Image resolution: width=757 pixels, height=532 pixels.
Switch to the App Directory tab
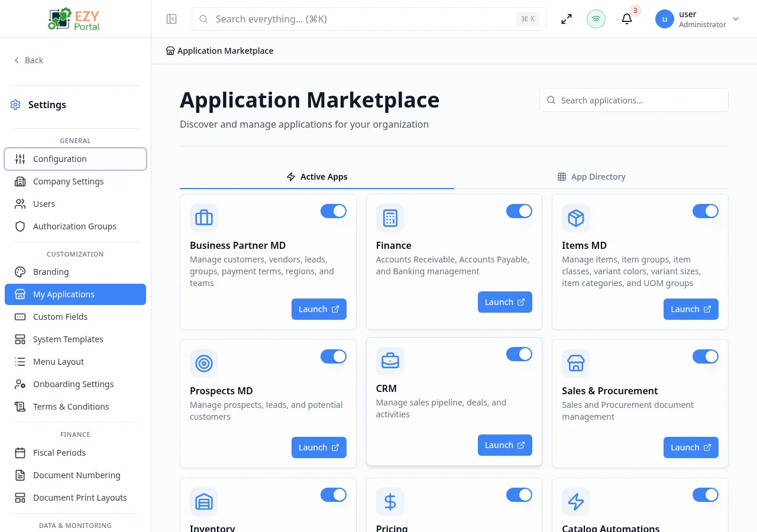pos(591,177)
